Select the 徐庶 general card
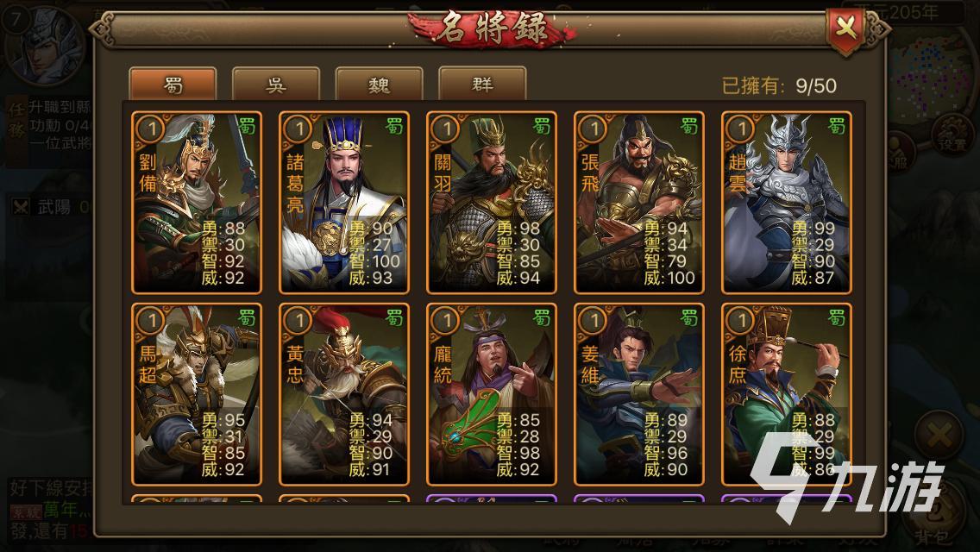Screen dimensions: 980x552 786,394
